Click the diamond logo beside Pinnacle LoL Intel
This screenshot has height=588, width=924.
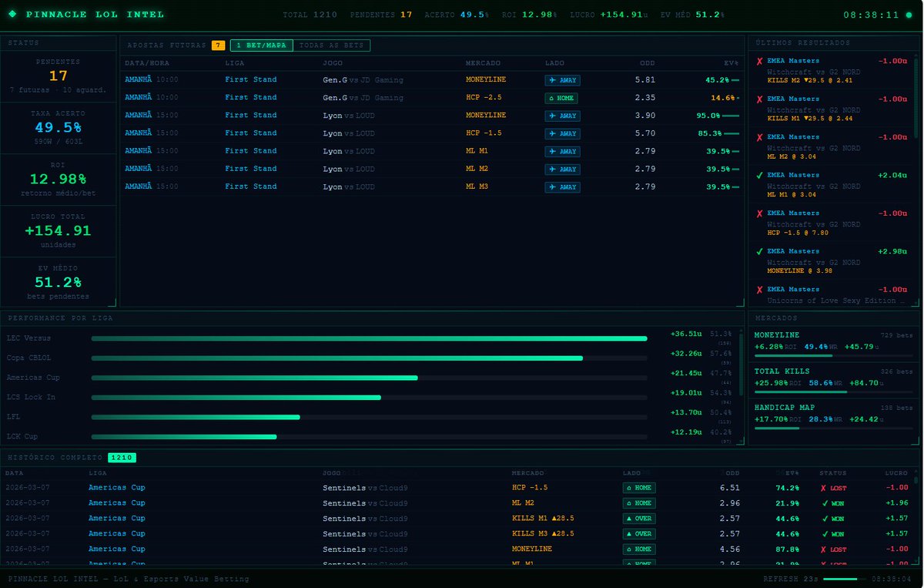pos(12,15)
